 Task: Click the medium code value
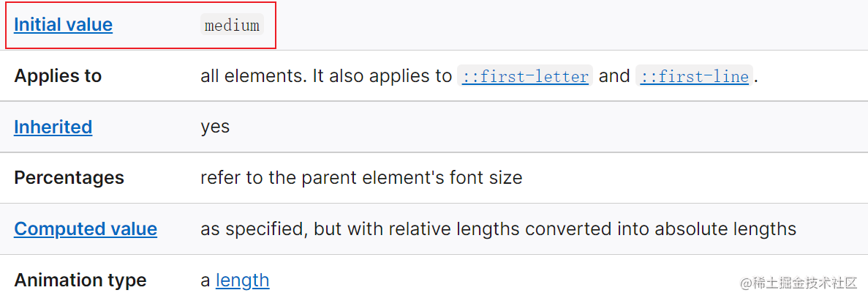point(232,25)
